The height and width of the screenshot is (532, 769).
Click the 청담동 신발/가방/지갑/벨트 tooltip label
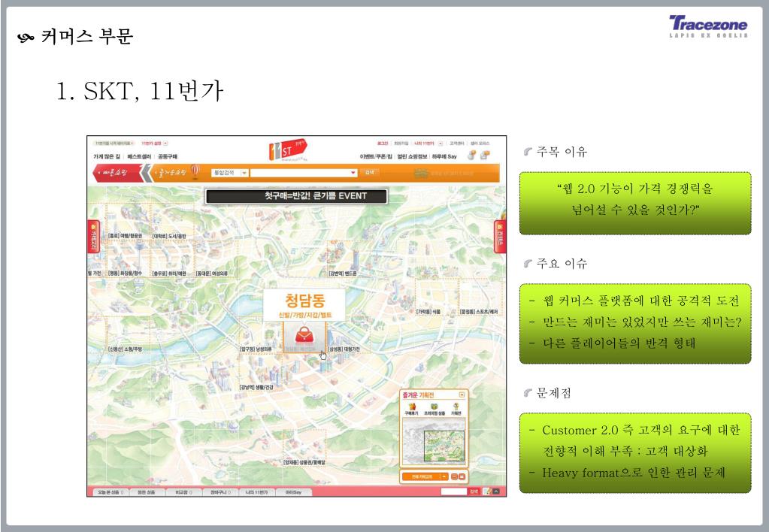click(305, 305)
